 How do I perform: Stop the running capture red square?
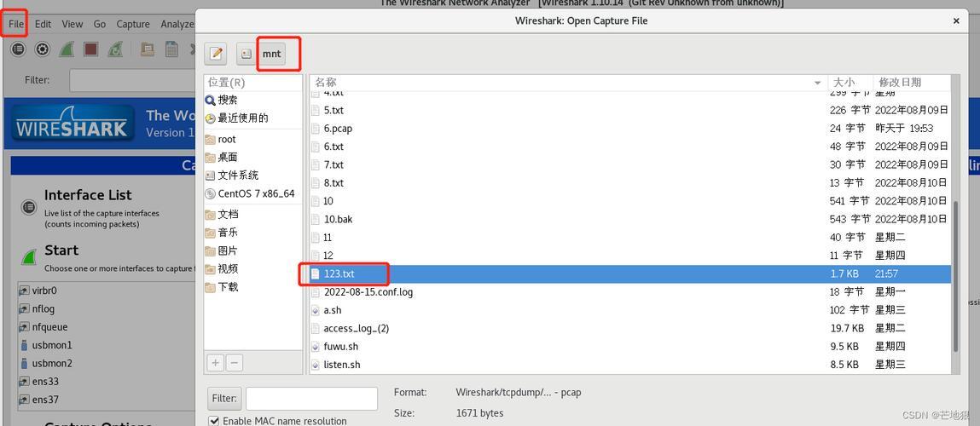click(91, 49)
